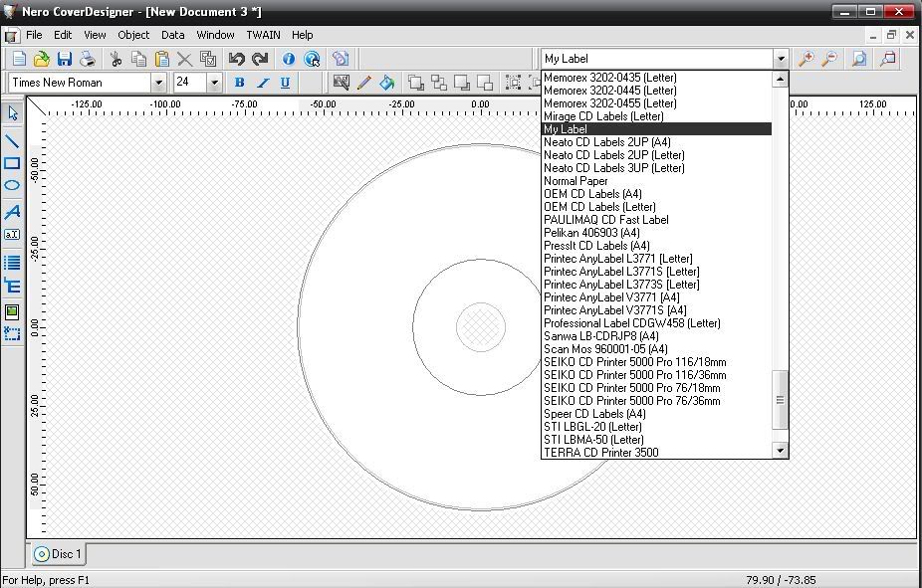This screenshot has width=922, height=588.
Task: Click the template list scroll-down arrow
Action: (x=780, y=451)
